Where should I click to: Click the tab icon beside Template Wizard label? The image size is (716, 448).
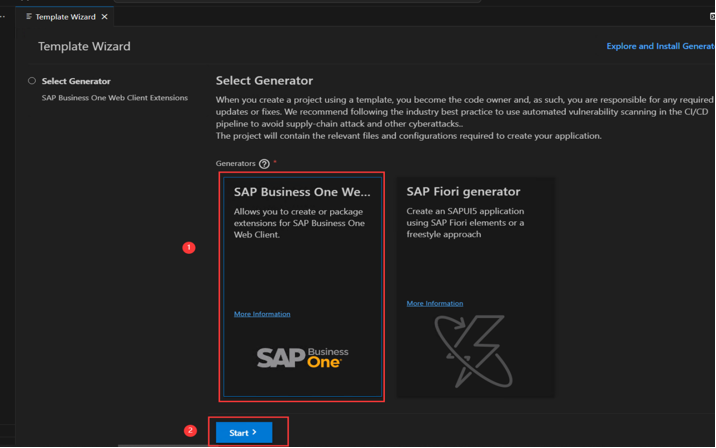29,17
